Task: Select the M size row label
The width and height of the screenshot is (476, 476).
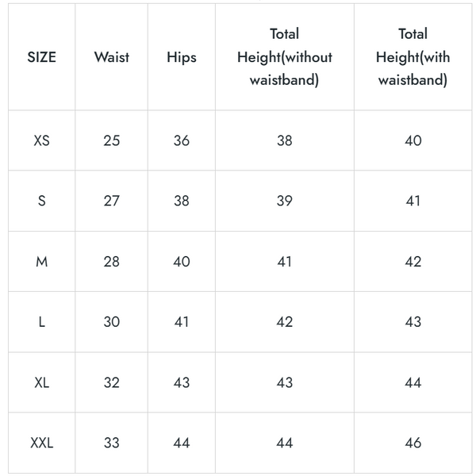Action: pyautogui.click(x=42, y=262)
